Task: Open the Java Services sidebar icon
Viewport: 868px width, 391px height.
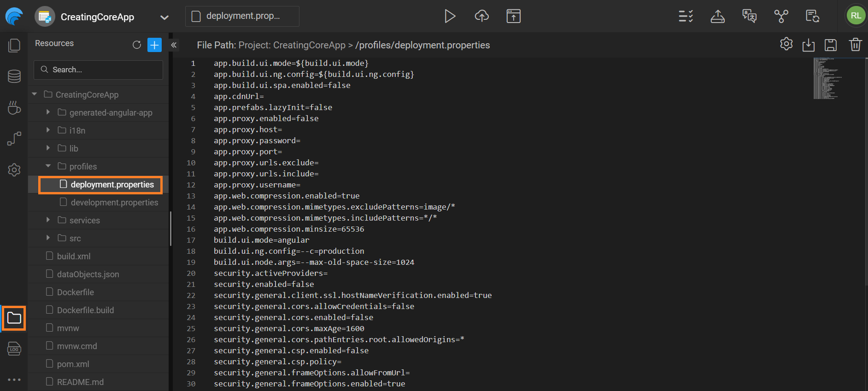Action: [x=14, y=108]
